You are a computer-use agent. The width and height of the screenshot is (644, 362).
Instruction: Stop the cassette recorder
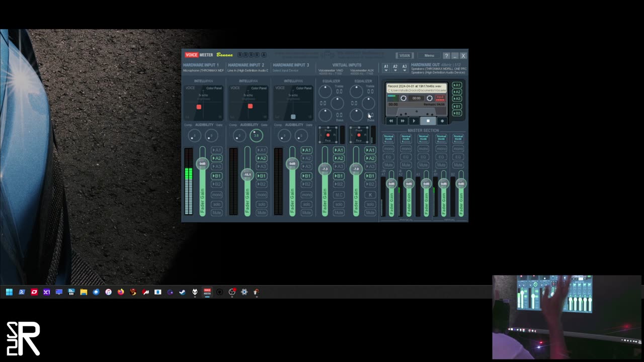[428, 121]
